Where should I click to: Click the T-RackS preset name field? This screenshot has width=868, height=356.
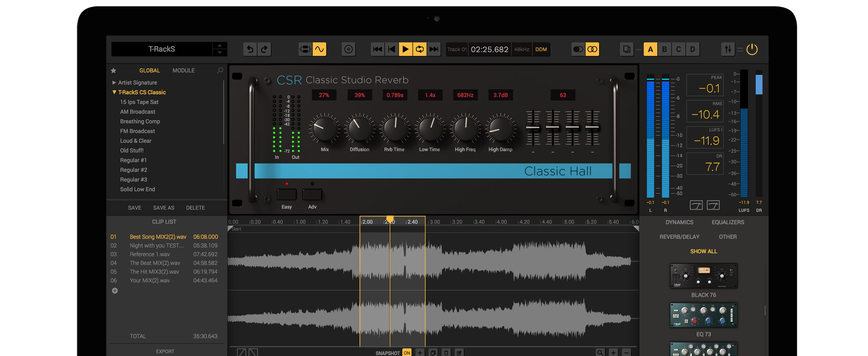click(162, 49)
